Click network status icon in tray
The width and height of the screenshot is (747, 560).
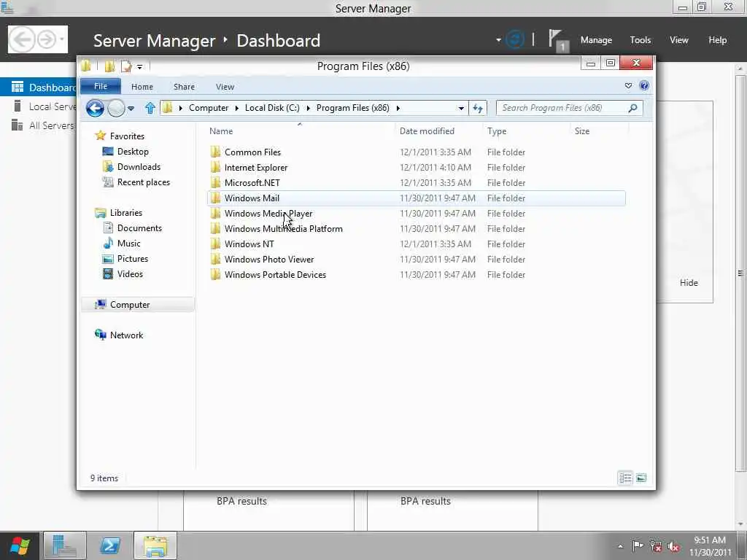point(656,546)
